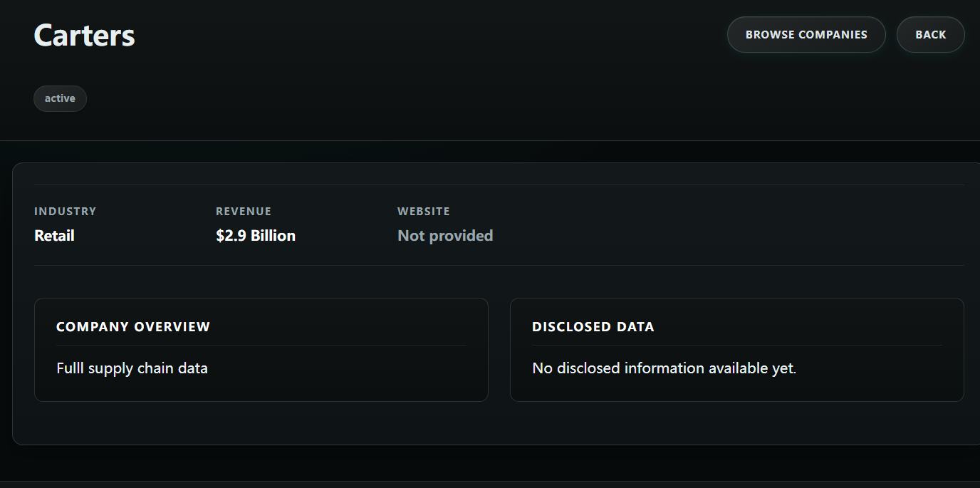
Task: Click the Browse Companies button
Action: (x=806, y=35)
